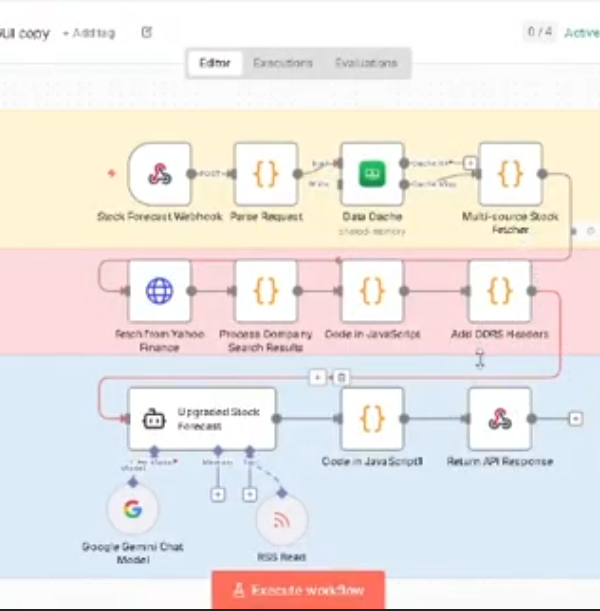Open the Fetch from Yahoo Finance node
The width and height of the screenshot is (600, 611).
point(159,291)
